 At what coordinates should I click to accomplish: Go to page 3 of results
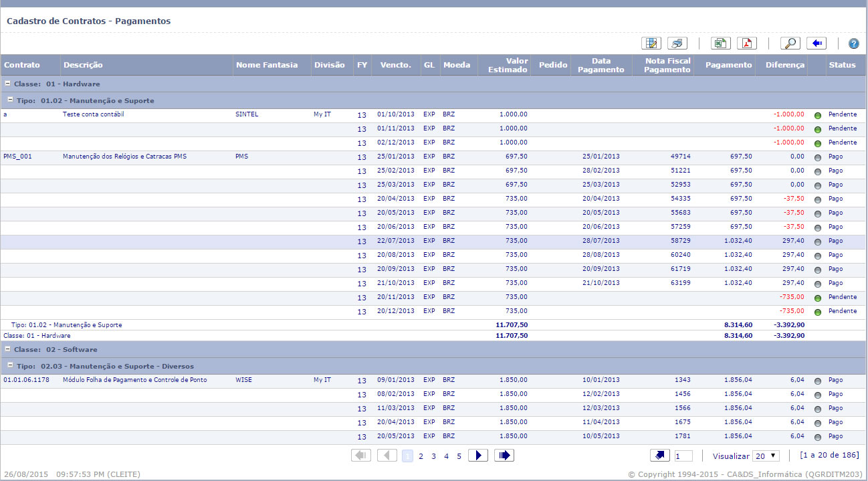point(433,456)
